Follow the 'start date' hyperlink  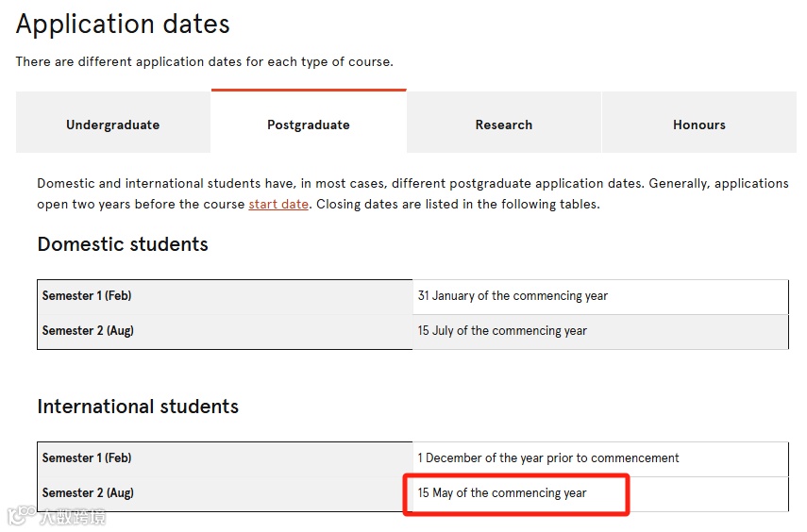point(278,204)
